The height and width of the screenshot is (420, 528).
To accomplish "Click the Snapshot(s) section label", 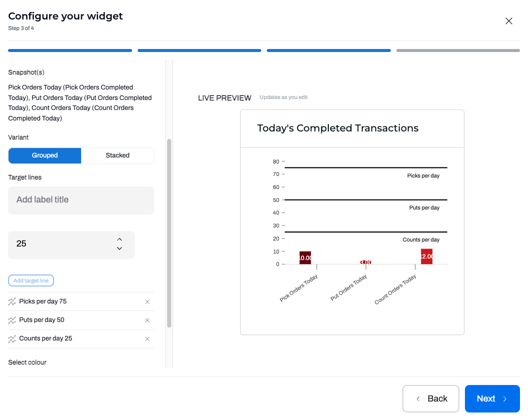I will (26, 72).
